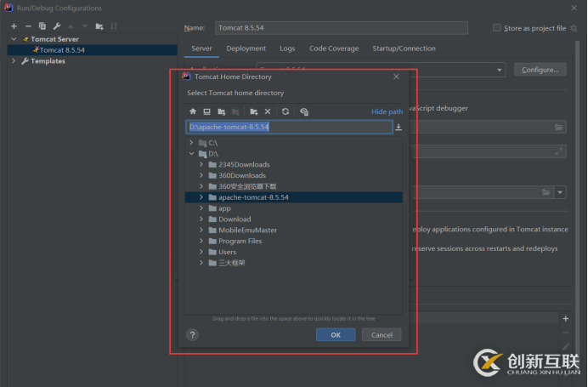Open help with the question mark button

click(x=193, y=335)
